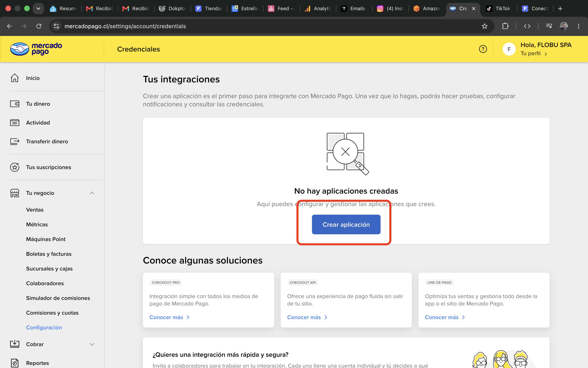The image size is (588, 368).
Task: Go back with the browser back arrow
Action: [x=9, y=26]
